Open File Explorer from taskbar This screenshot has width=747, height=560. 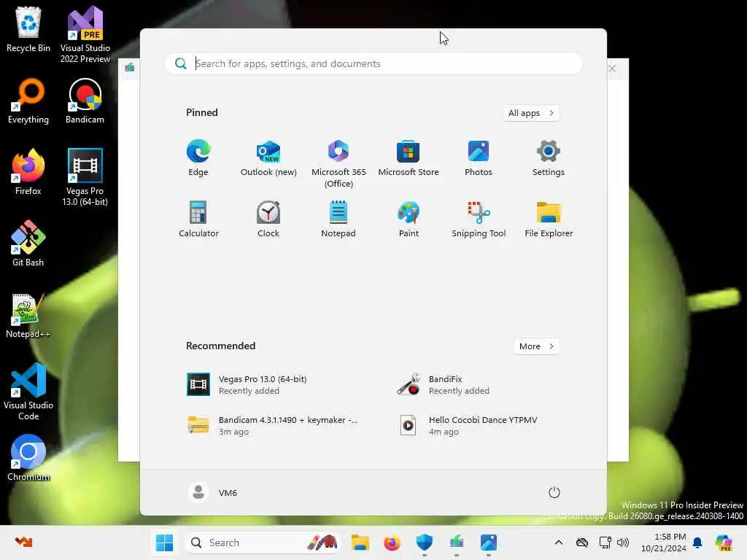click(x=360, y=542)
